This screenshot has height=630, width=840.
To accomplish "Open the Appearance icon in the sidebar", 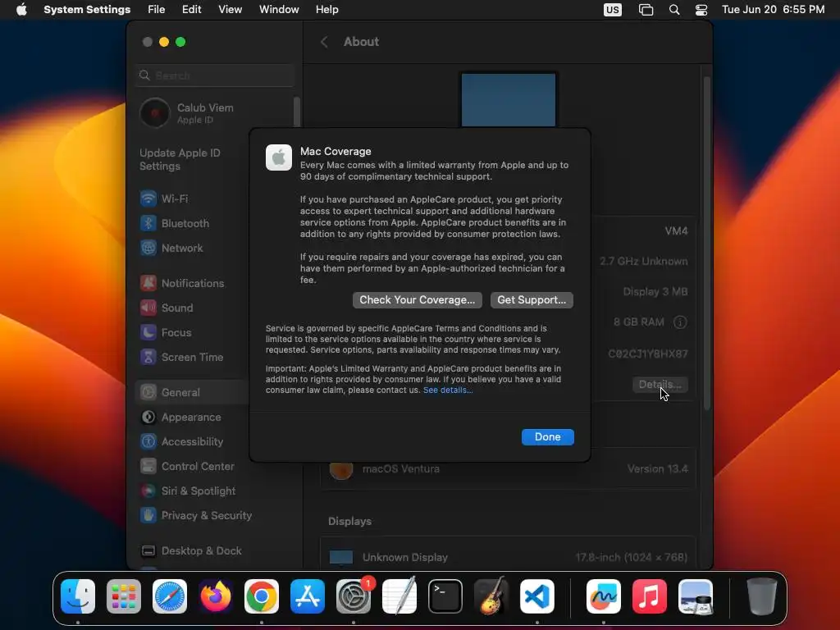I will pos(148,418).
